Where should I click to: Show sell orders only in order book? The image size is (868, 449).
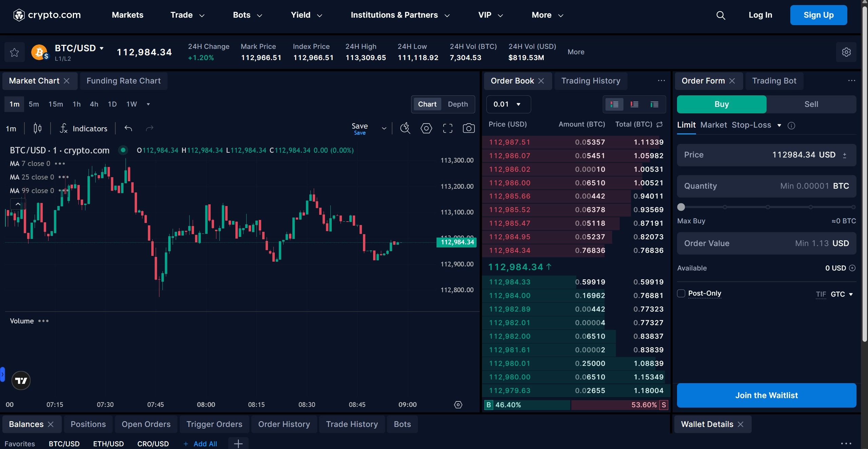pos(634,104)
